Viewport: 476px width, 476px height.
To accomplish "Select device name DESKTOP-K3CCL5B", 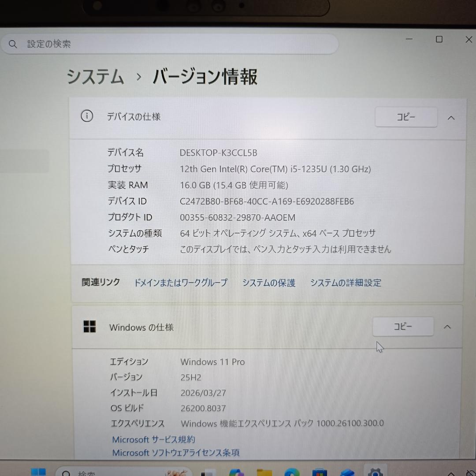I will click(x=218, y=152).
